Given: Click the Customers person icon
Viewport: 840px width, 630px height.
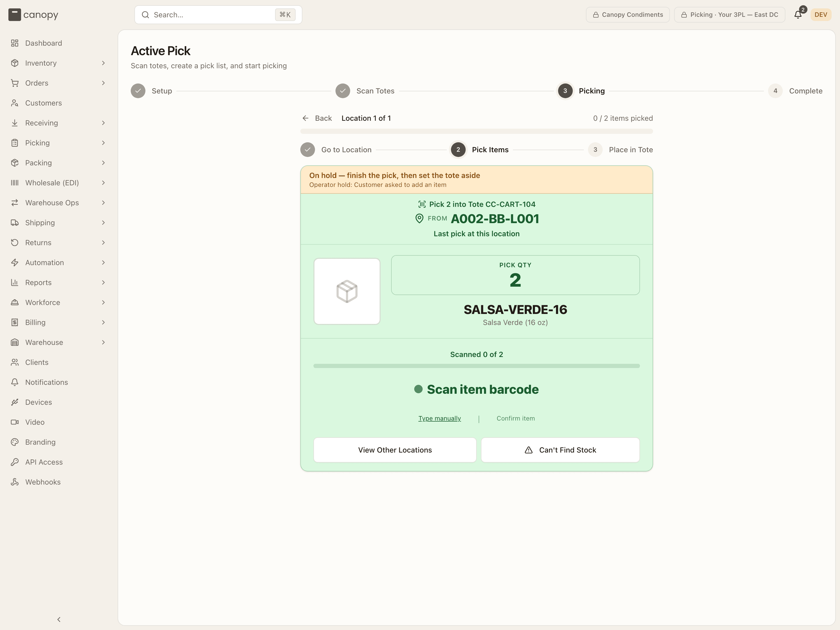Looking at the screenshot, I should point(15,103).
